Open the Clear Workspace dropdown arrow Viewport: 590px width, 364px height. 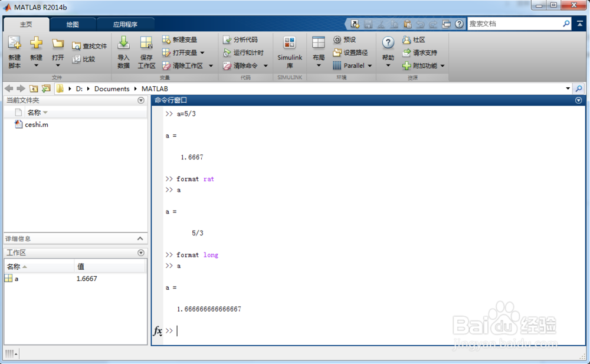211,66
